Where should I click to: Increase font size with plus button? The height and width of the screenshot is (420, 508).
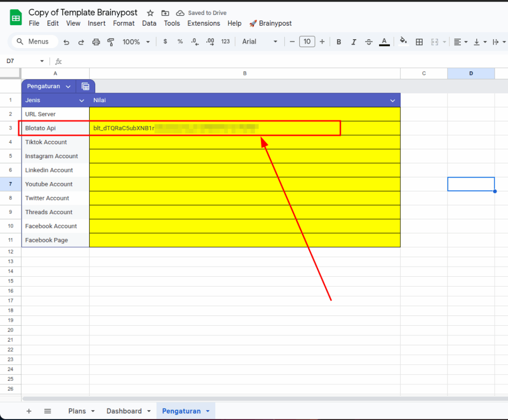[322, 42]
